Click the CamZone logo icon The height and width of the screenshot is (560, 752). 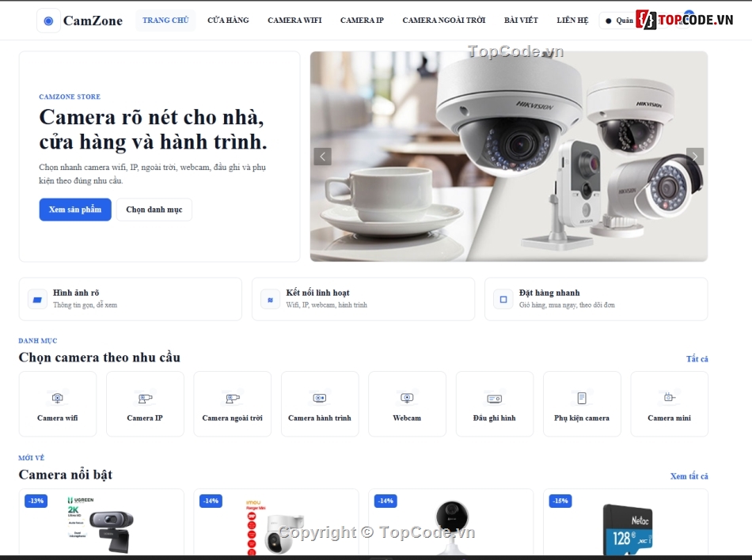click(48, 21)
